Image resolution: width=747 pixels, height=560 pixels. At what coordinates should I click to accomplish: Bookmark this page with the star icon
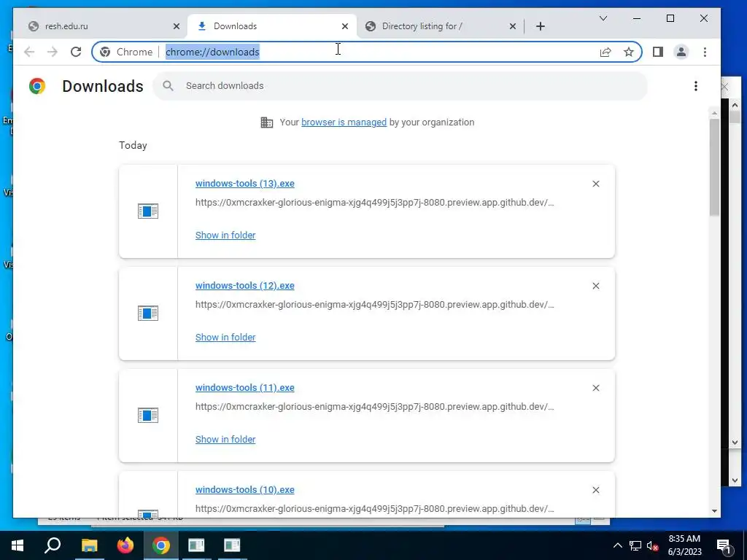point(629,52)
